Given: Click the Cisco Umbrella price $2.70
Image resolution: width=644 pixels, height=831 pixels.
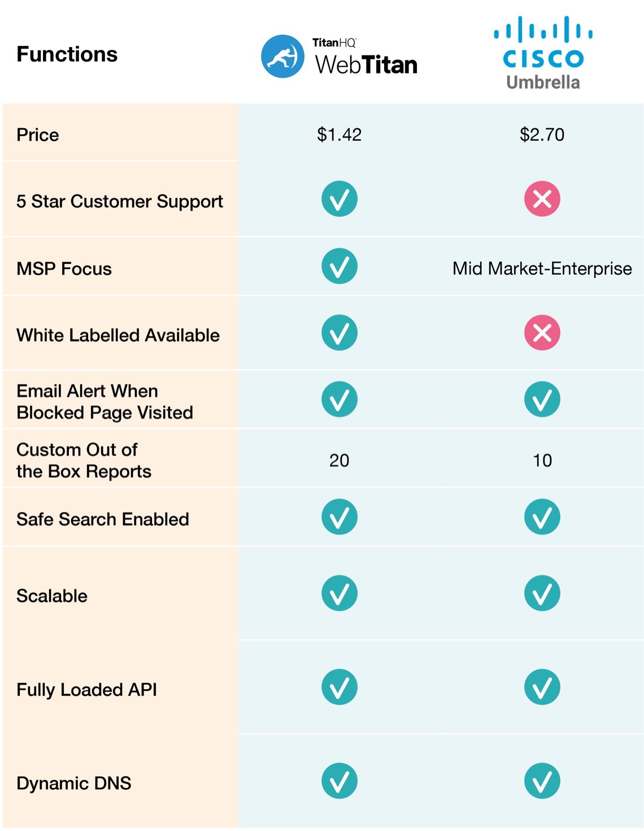Looking at the screenshot, I should coord(542,135).
